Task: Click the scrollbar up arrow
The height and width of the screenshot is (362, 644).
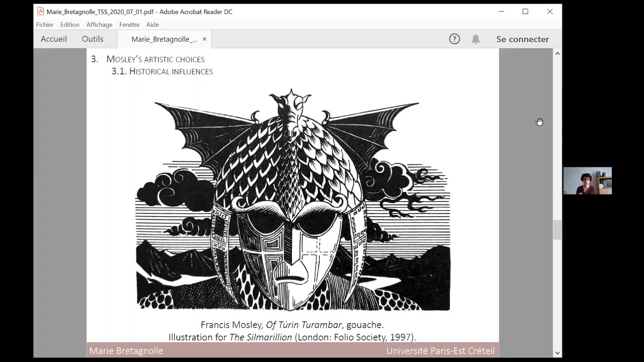Action: (x=557, y=53)
